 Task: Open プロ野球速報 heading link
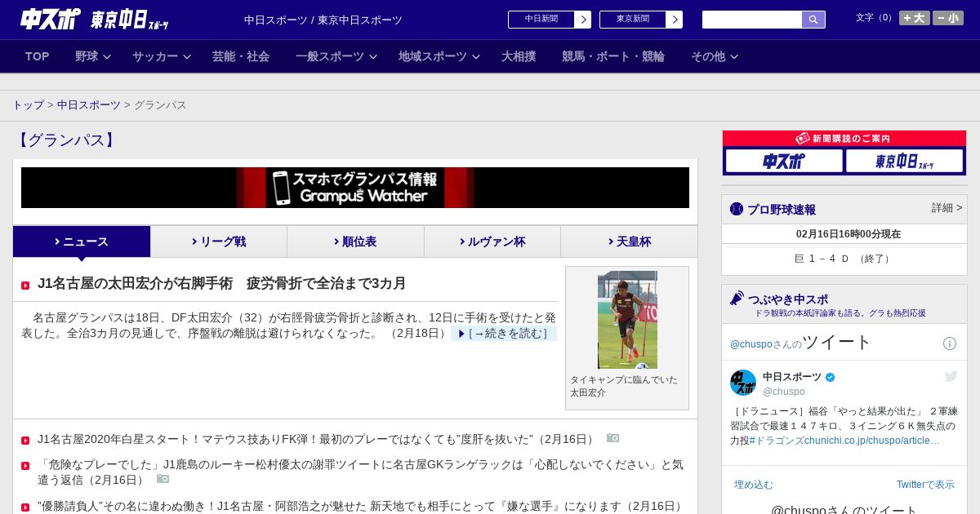coord(782,210)
